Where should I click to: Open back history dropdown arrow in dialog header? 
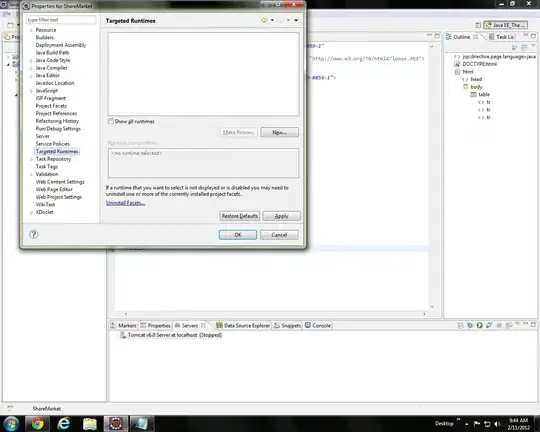[x=272, y=20]
